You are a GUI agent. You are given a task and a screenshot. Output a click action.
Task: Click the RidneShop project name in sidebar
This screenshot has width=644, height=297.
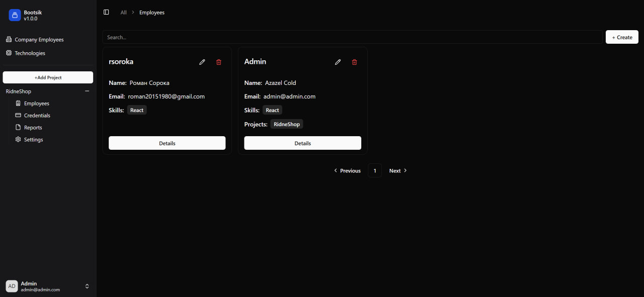(x=19, y=91)
